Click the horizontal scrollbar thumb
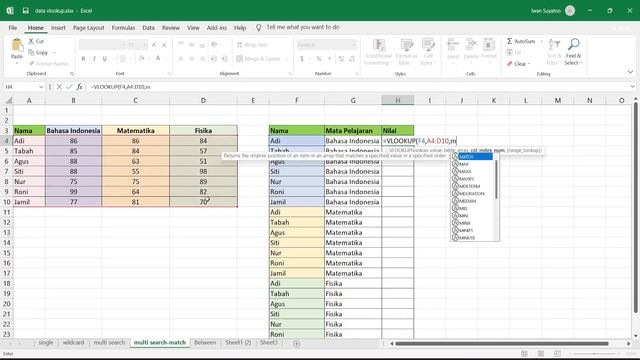This screenshot has width=640, height=360. pos(502,344)
